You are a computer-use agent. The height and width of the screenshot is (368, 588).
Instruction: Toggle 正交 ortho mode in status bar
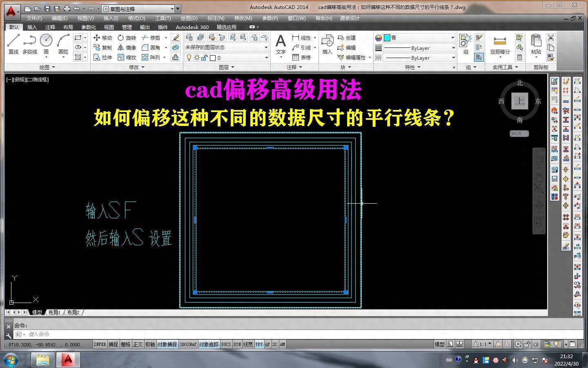pos(138,344)
